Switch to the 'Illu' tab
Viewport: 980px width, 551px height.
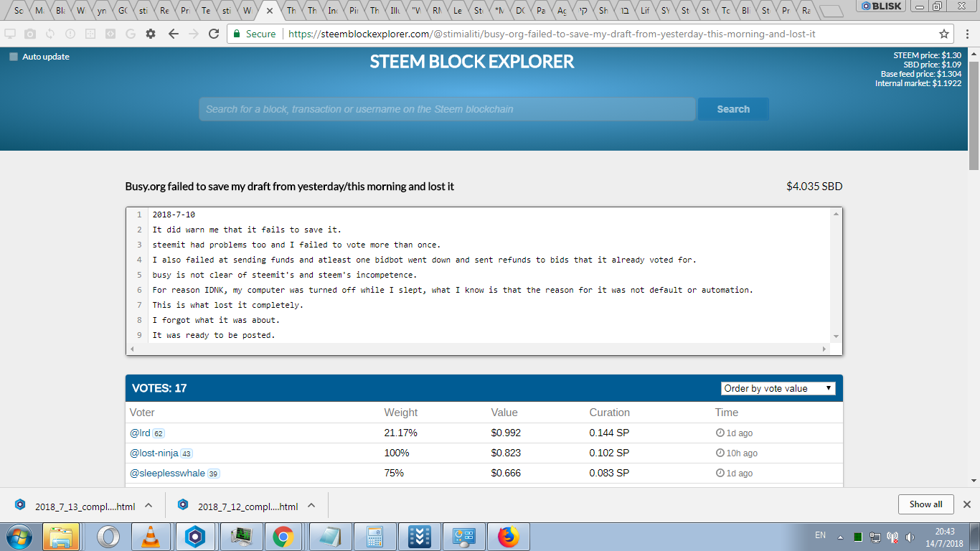[395, 11]
